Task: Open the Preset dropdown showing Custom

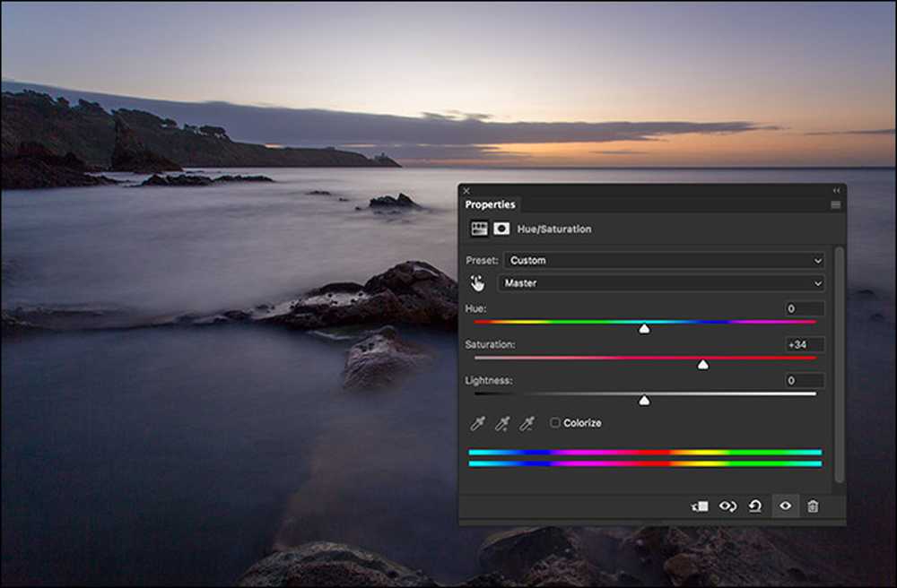Action: 664,261
